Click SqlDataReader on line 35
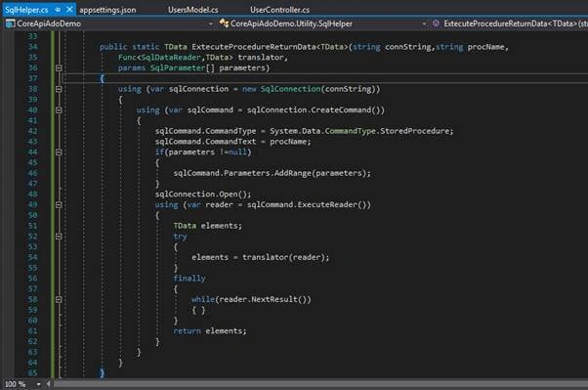This screenshot has width=588, height=390. 171,58
